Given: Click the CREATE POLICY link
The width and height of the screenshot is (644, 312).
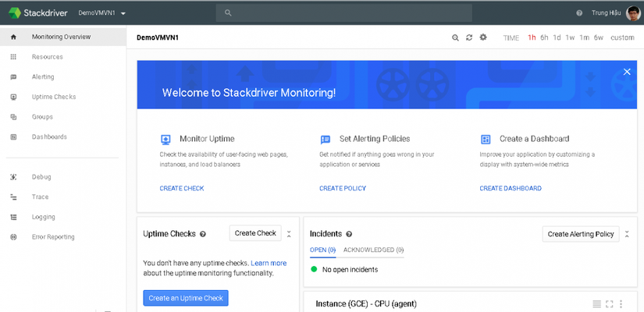Looking at the screenshot, I should click(x=343, y=189).
